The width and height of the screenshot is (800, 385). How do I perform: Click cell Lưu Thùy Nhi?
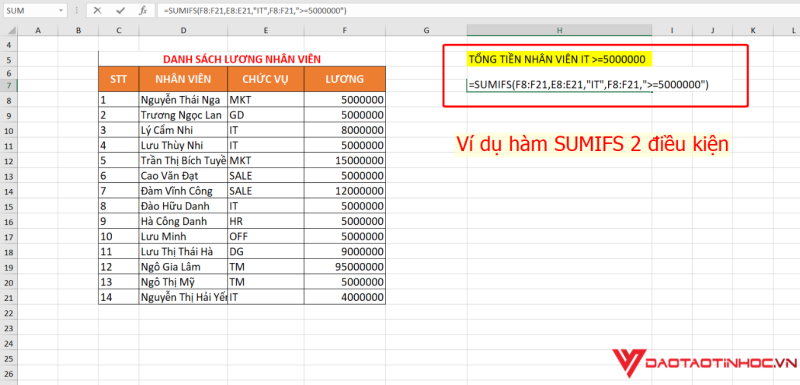point(183,146)
